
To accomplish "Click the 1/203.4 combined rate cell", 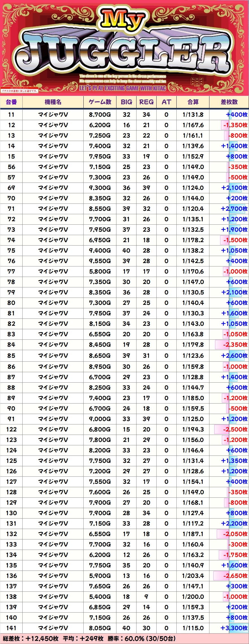I will click(x=193, y=576).
